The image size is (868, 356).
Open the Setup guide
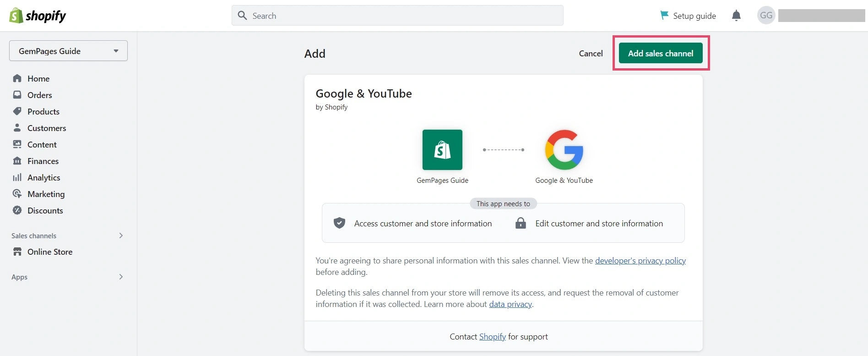click(x=688, y=16)
